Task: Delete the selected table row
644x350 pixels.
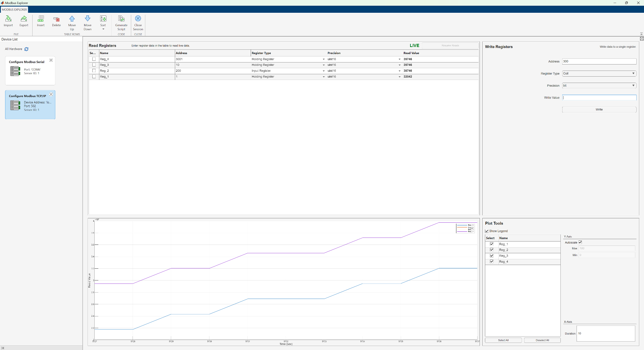Action: (x=56, y=21)
